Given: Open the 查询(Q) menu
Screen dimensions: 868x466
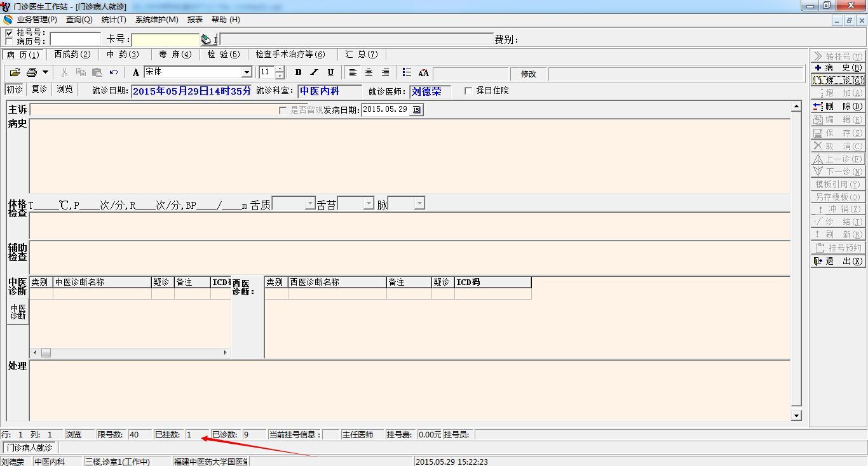Looking at the screenshot, I should [x=79, y=20].
